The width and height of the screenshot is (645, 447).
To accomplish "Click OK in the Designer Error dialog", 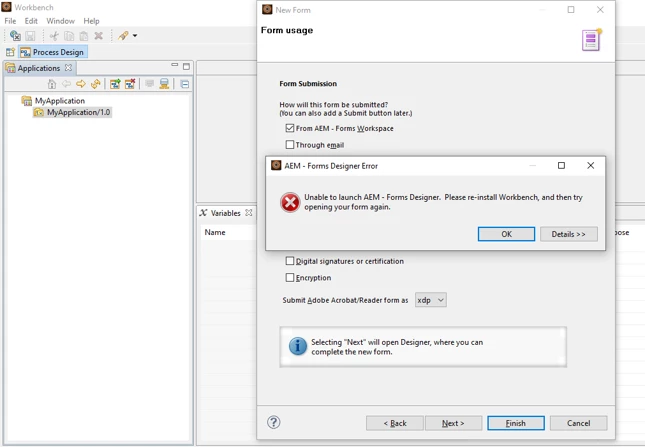I will 506,234.
